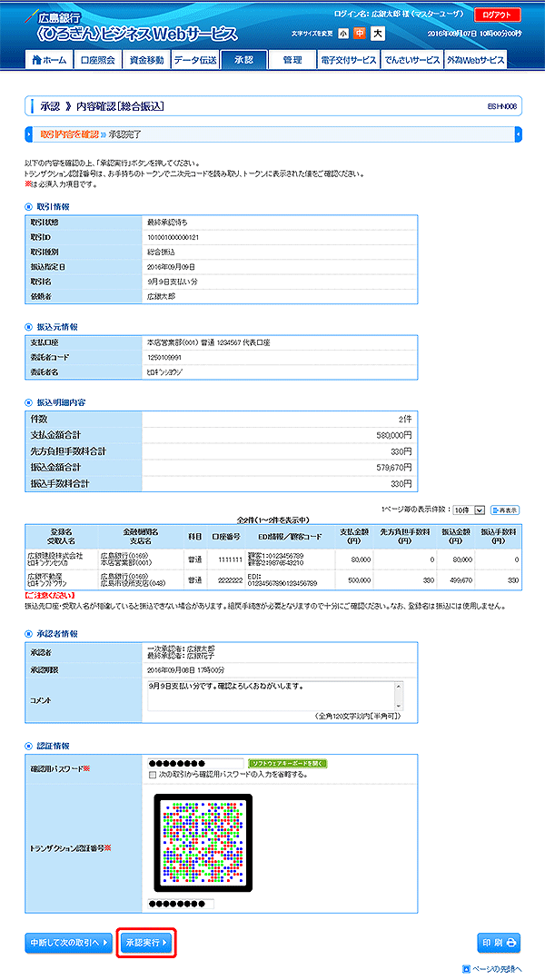Click the 承認完了 step label

pos(124,134)
